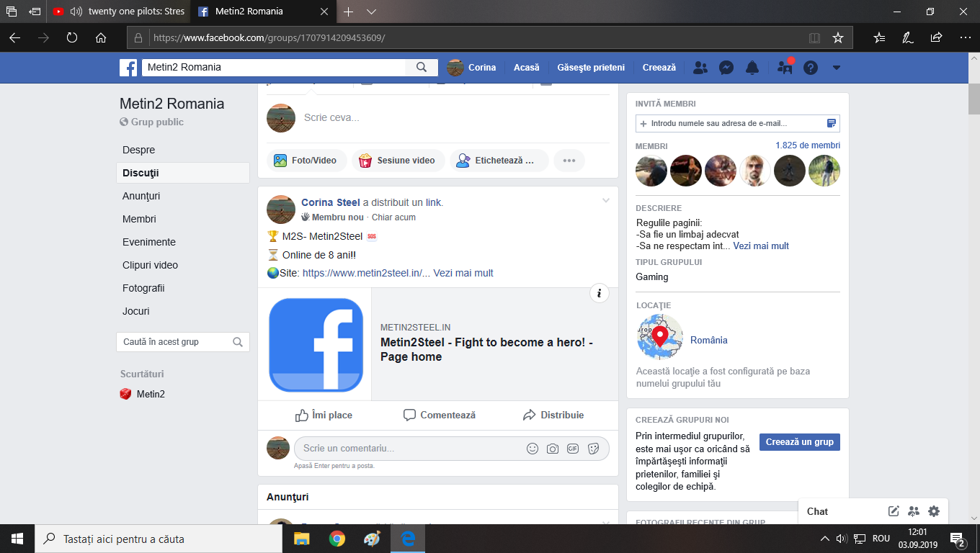
Task: Add a sticker to the comment
Action: [x=593, y=449]
